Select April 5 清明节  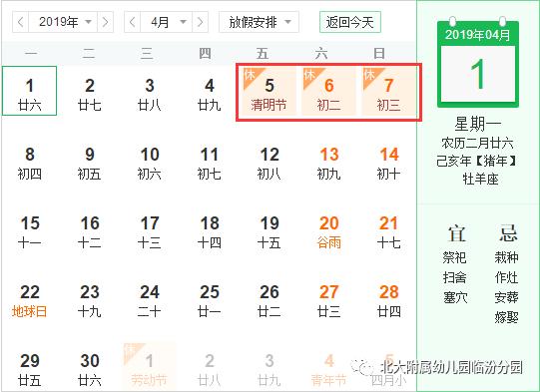click(269, 91)
